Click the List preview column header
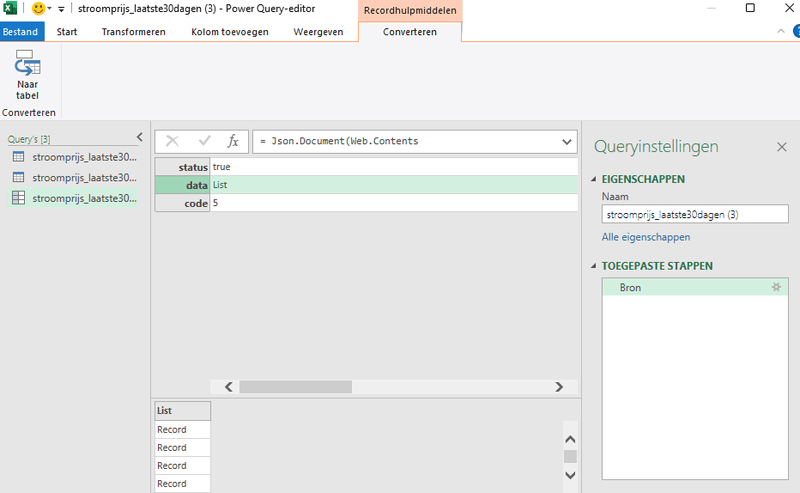Image resolution: width=800 pixels, height=493 pixels. tap(183, 410)
